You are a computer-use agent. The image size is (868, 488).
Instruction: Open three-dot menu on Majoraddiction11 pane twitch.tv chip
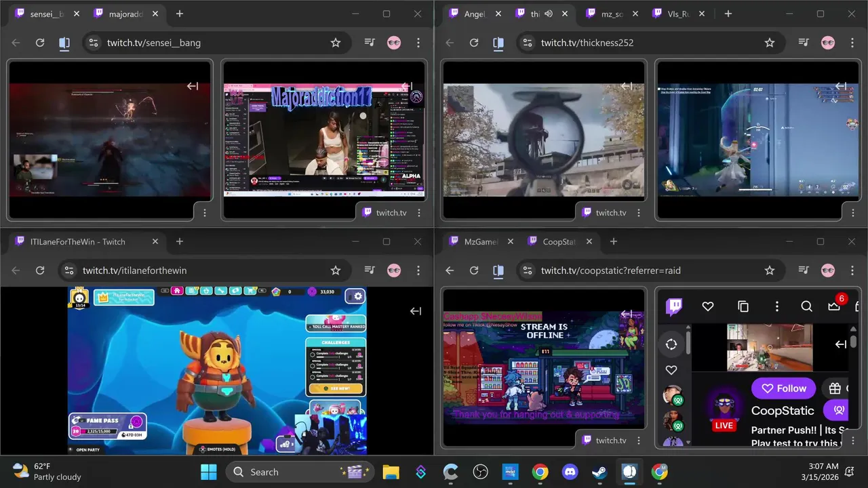[419, 213]
